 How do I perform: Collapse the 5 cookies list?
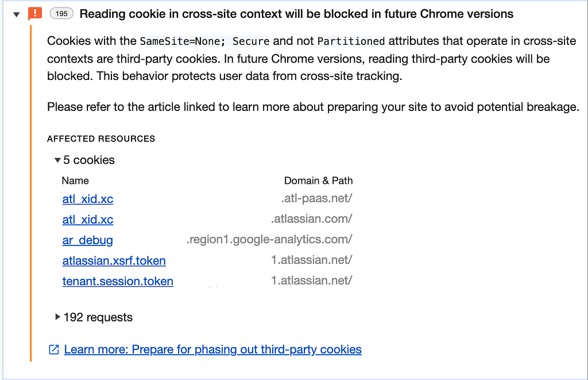click(x=57, y=160)
